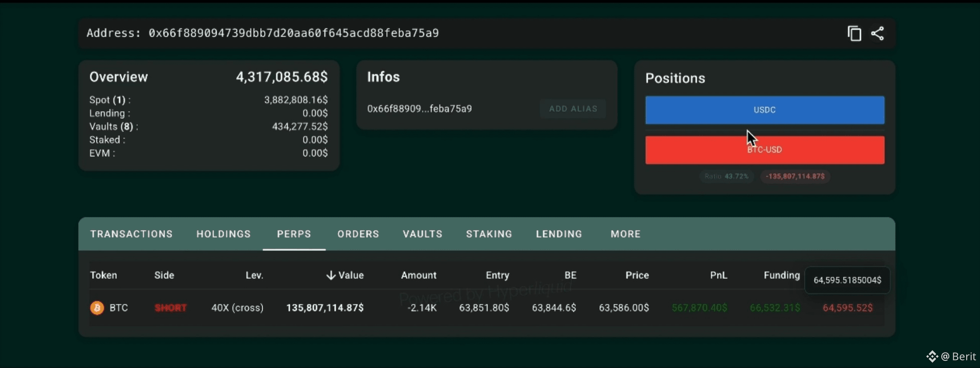Click the Spot (1) row label

pyautogui.click(x=110, y=100)
